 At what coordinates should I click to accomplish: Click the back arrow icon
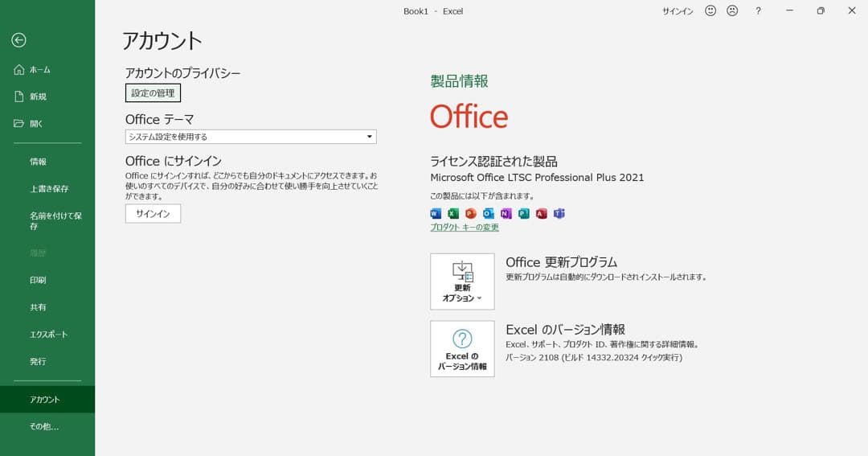[x=19, y=40]
